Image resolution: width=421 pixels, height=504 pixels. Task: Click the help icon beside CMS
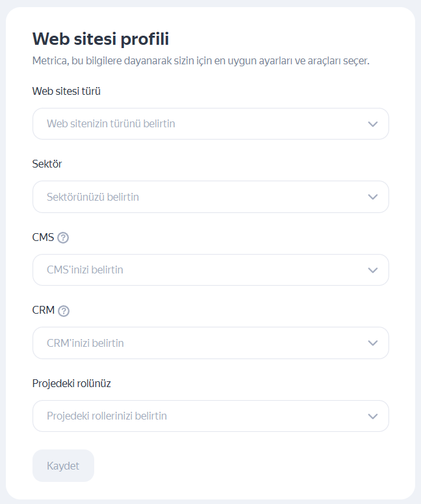[x=63, y=238]
